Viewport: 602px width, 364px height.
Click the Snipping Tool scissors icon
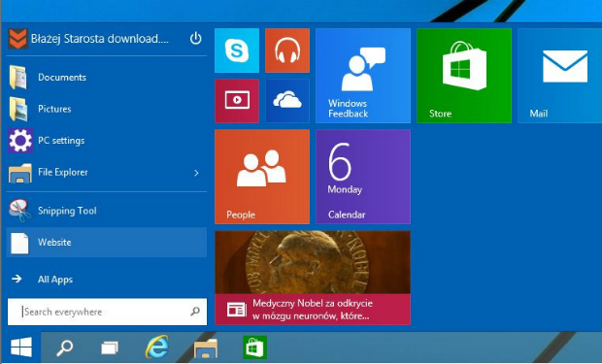19,211
